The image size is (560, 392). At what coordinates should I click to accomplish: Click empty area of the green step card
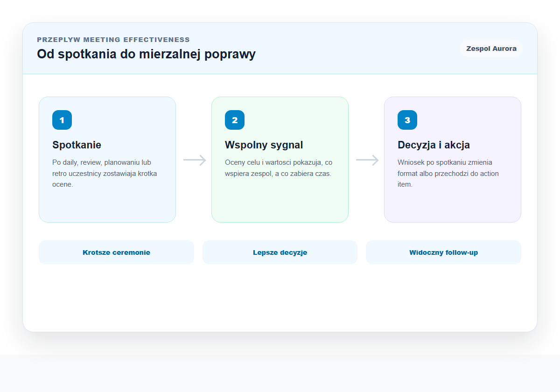(x=280, y=201)
